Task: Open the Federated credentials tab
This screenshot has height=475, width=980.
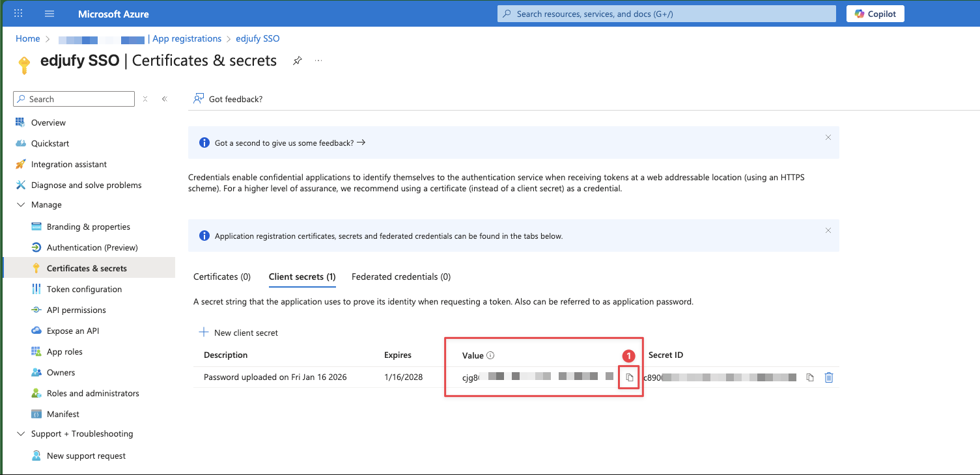Action: point(400,276)
